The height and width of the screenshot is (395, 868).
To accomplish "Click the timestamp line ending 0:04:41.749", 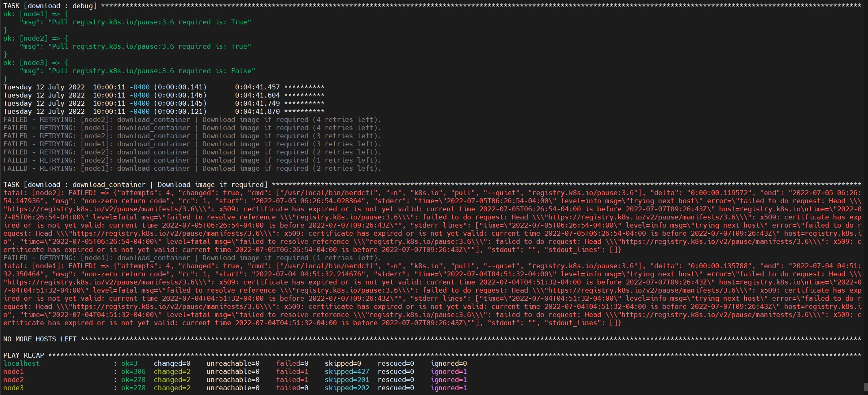I will [164, 103].
